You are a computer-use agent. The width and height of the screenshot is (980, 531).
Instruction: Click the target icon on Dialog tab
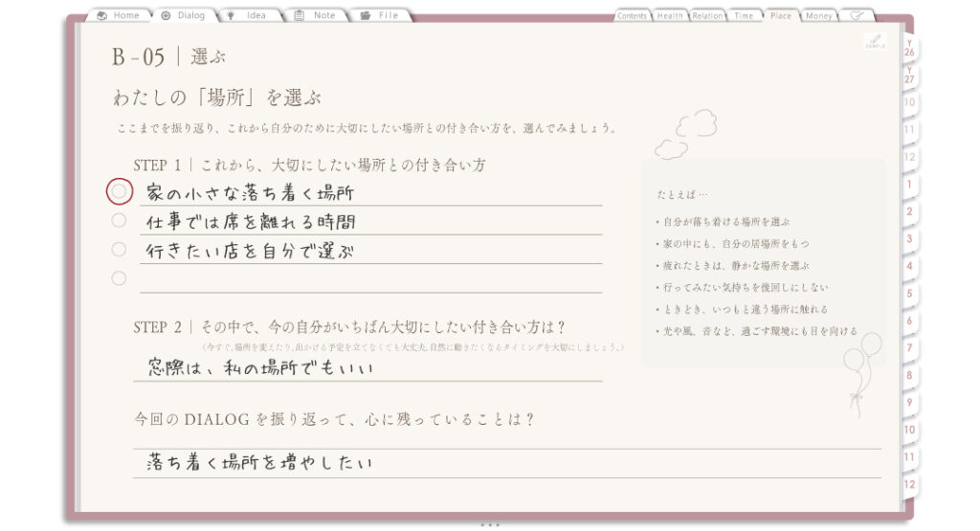[166, 15]
